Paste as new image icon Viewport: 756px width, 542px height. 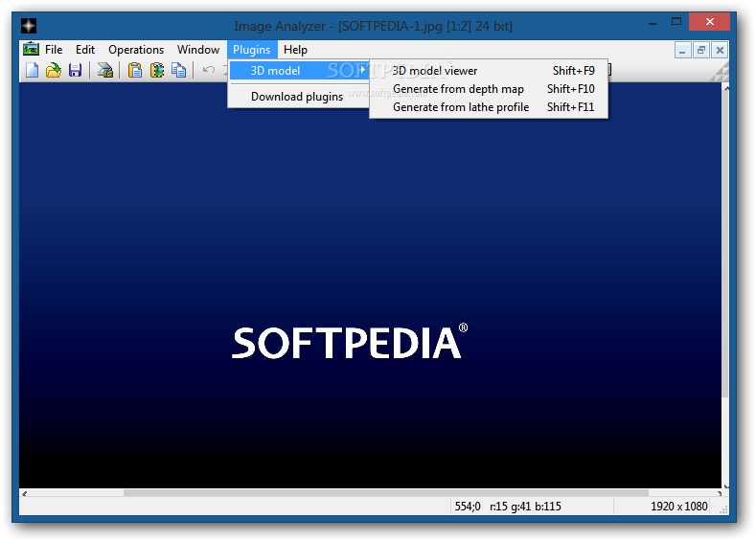coord(157,70)
